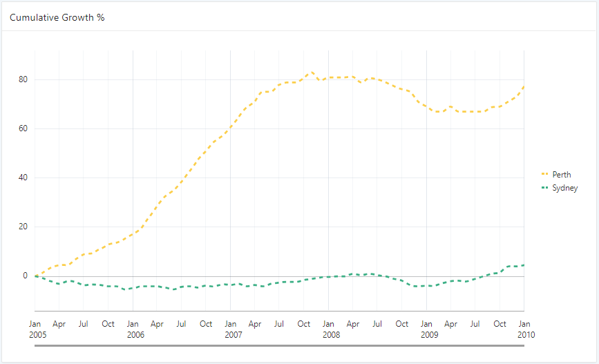Select the Cumulative Growth % chart title
Viewport: 599px width, 364px height.
(57, 17)
